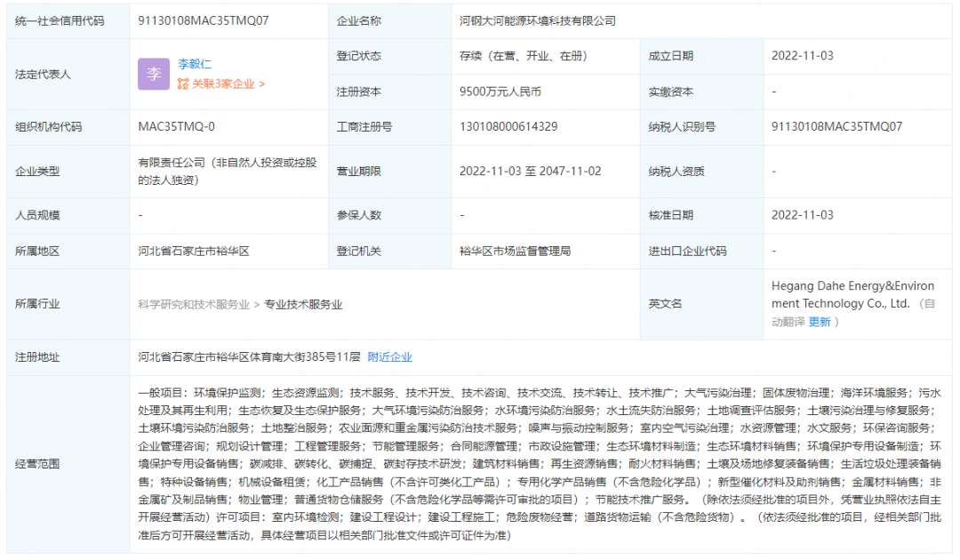Click the 所属行业 label cell
960x560 pixels.
68,304
